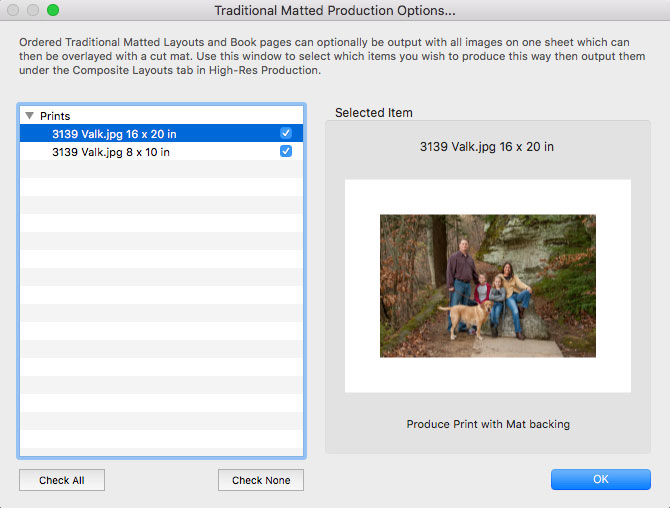Click the Traditional Matted Production Options title bar
This screenshot has width=670, height=508.
(x=335, y=10)
